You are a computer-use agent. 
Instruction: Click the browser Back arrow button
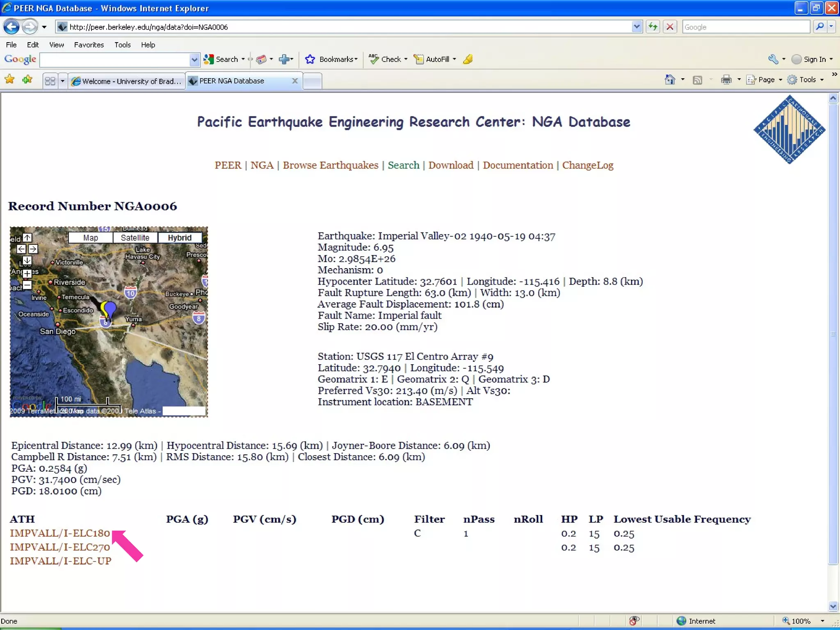pos(11,27)
